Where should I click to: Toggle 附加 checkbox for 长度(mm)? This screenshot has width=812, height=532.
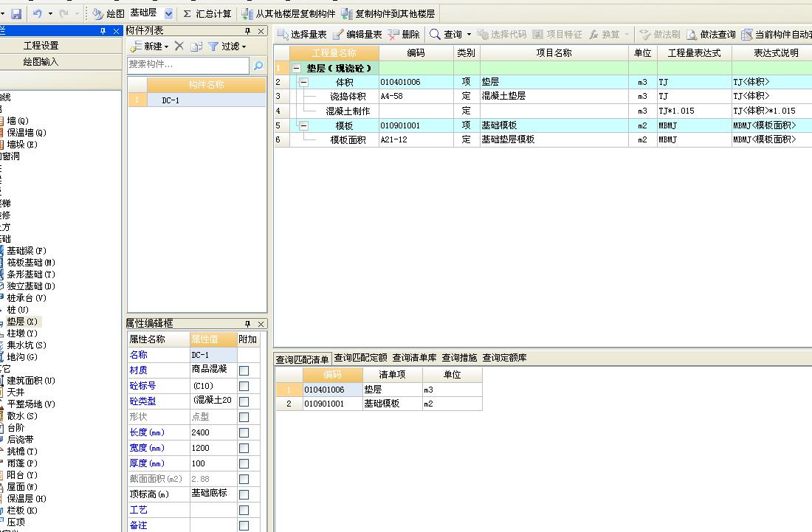(x=244, y=432)
